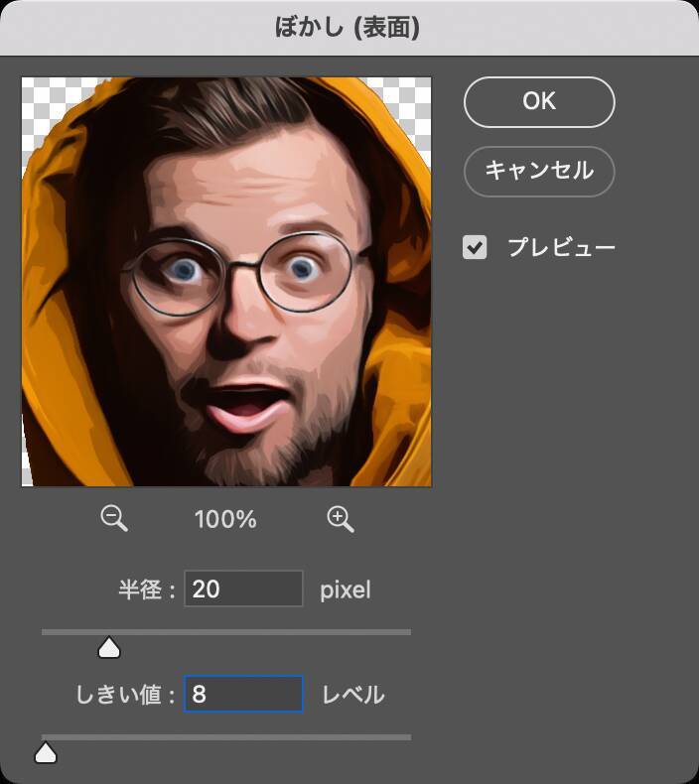Click the middle of the しきい値 slider track
The image size is (699, 784).
(226, 736)
